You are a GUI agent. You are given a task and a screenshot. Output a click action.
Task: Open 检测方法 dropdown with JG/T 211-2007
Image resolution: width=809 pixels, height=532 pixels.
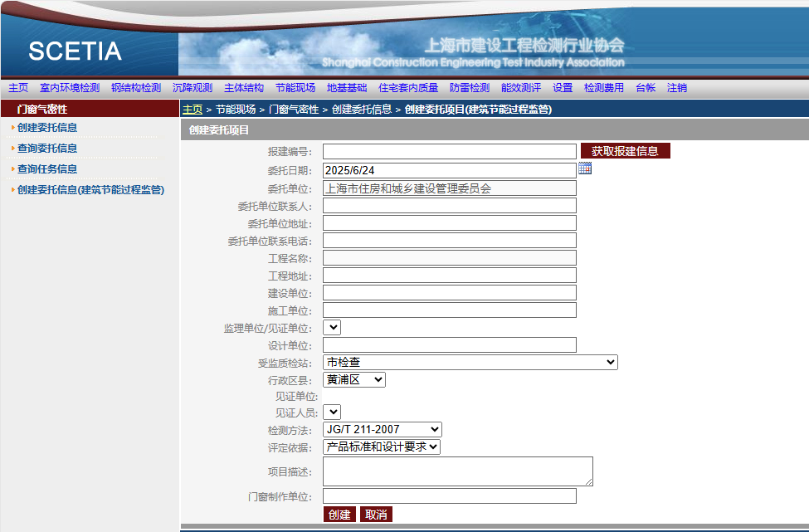pyautogui.click(x=382, y=429)
